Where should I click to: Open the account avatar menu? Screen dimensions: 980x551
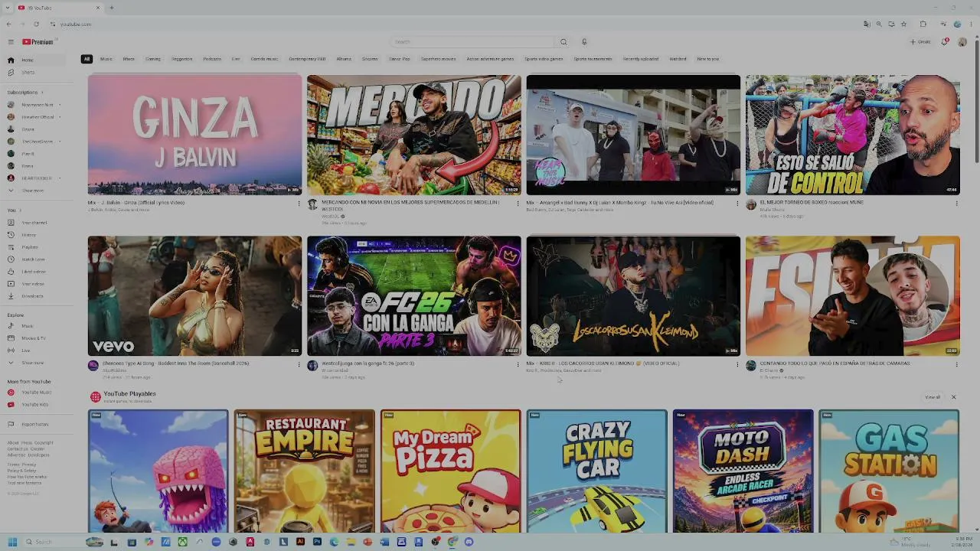962,42
